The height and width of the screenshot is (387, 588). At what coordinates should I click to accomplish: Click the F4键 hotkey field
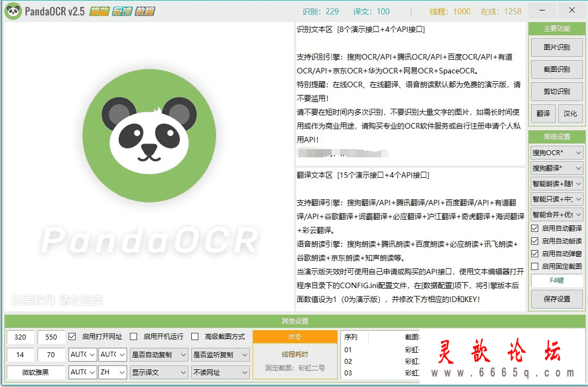pos(556,280)
